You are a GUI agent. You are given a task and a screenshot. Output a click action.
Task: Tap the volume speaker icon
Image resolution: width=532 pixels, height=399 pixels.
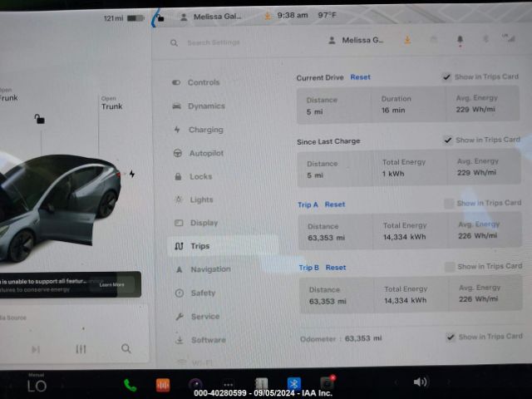(420, 382)
